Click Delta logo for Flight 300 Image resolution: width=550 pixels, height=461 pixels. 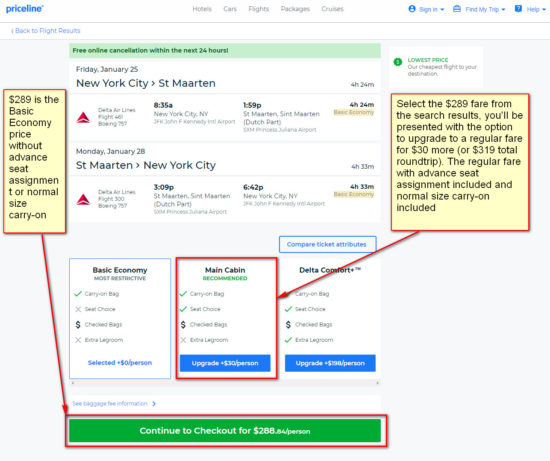click(83, 199)
